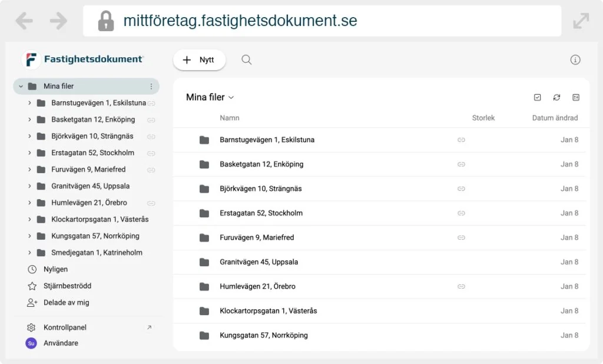Viewport: 603px width, 364px height.
Task: Click the search magnifier icon
Action: pyautogui.click(x=247, y=59)
